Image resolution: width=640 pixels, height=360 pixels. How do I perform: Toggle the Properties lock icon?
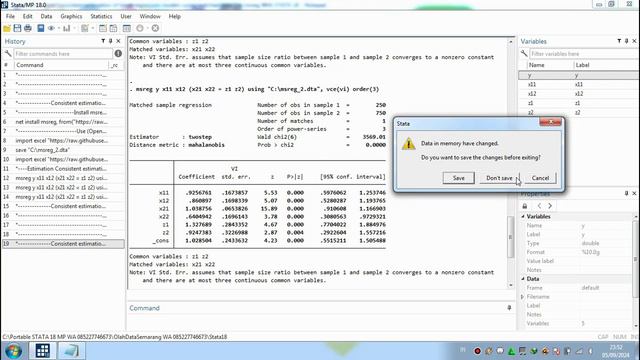[525, 206]
